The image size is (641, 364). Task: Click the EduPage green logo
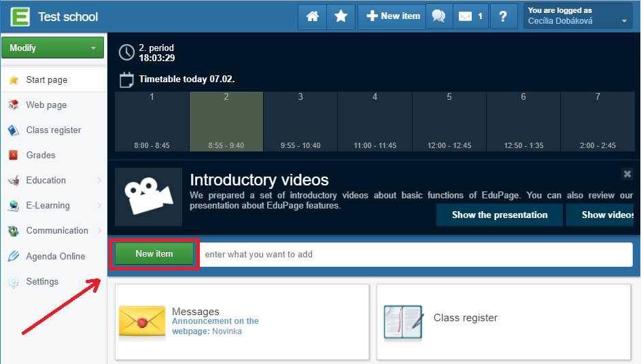(x=20, y=16)
